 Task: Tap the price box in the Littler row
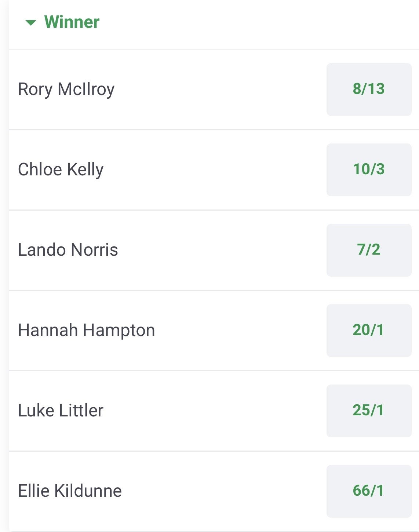tap(369, 411)
